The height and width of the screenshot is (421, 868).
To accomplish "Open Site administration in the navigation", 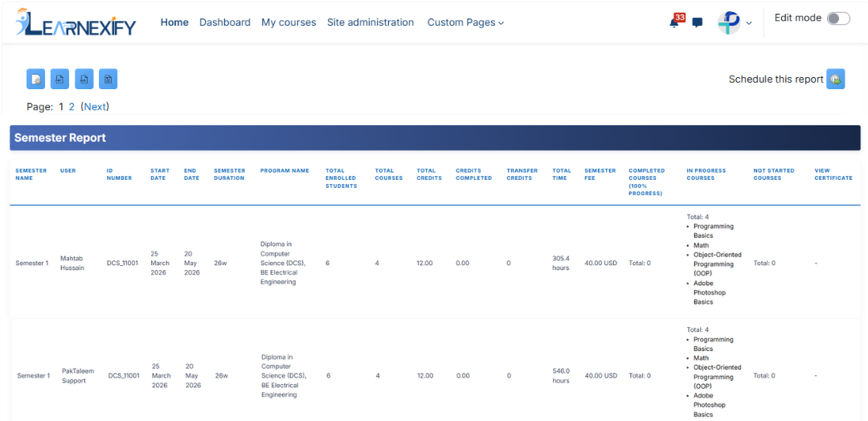I will (371, 22).
